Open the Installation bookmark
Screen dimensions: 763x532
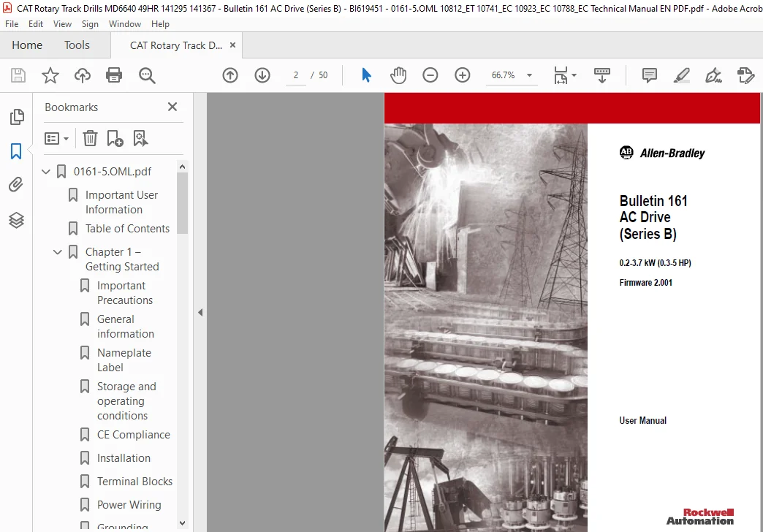[124, 458]
